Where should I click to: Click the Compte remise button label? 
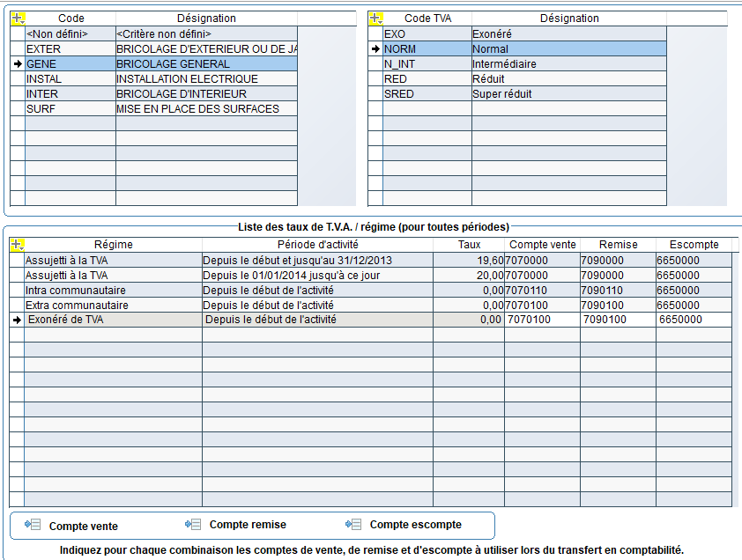tap(248, 525)
